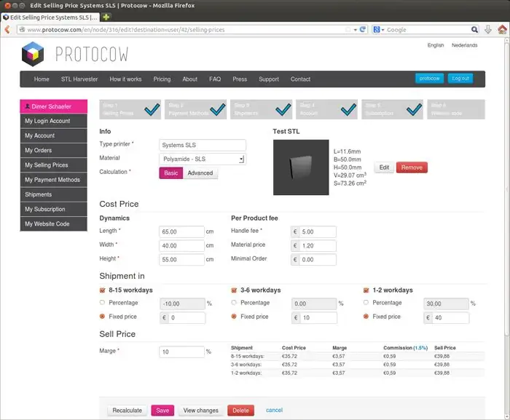Click the Log out button
510x420 pixels.
coord(460,79)
